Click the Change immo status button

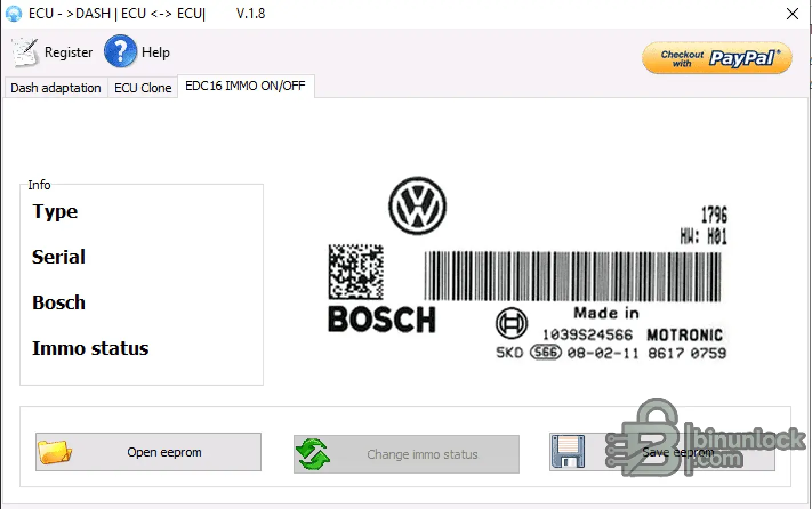(407, 454)
